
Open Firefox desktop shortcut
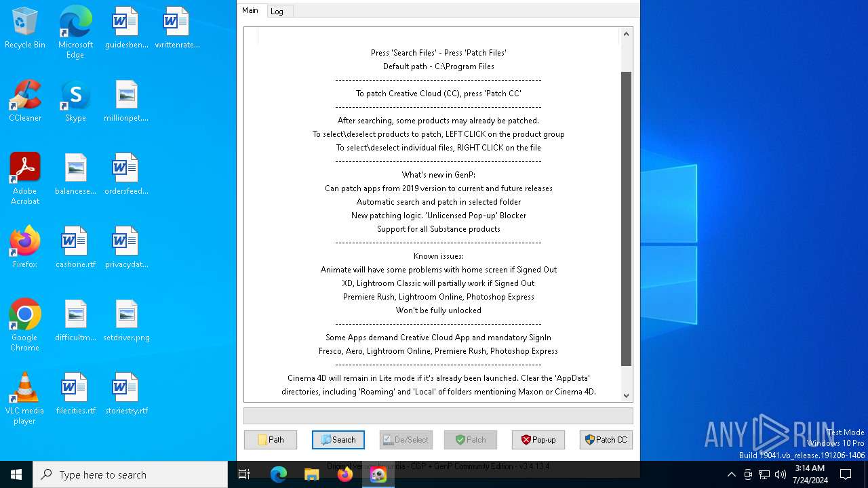tap(25, 248)
